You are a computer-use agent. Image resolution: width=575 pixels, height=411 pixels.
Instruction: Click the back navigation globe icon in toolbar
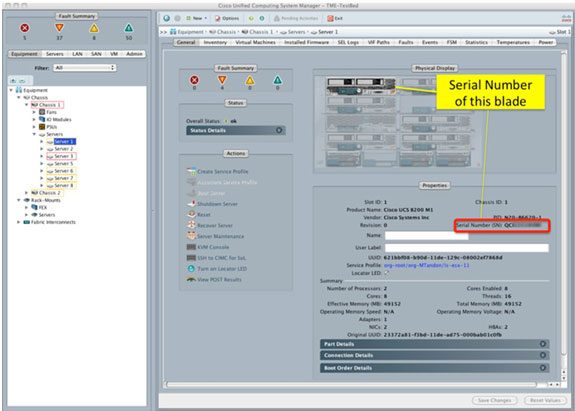(x=167, y=18)
